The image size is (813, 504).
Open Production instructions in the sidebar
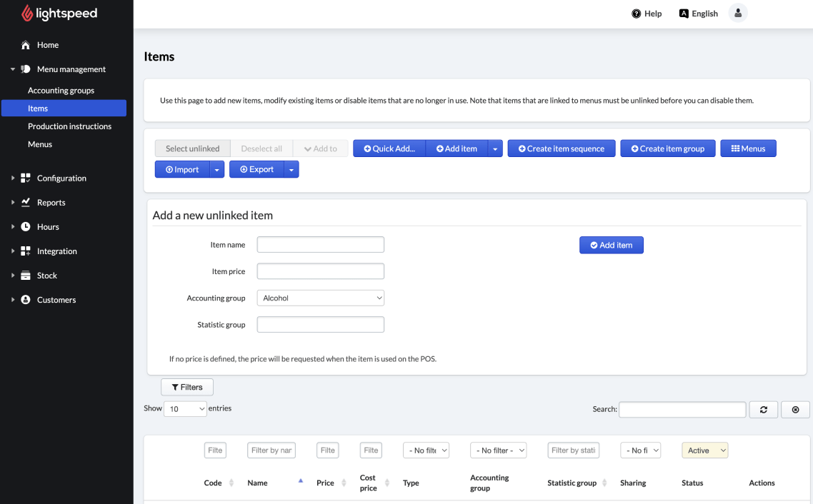[69, 126]
